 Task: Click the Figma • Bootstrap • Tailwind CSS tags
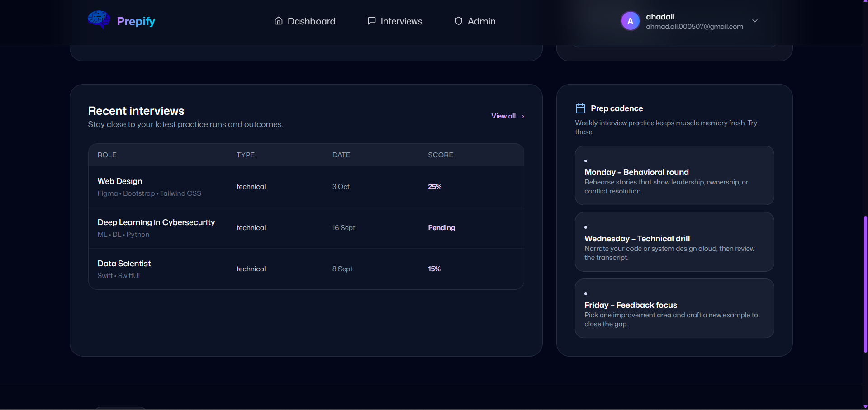149,193
